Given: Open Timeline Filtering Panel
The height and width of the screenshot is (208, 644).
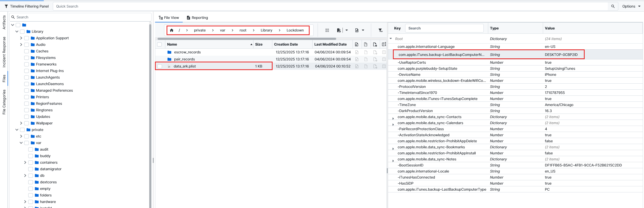Looking at the screenshot, I should (x=26, y=6).
